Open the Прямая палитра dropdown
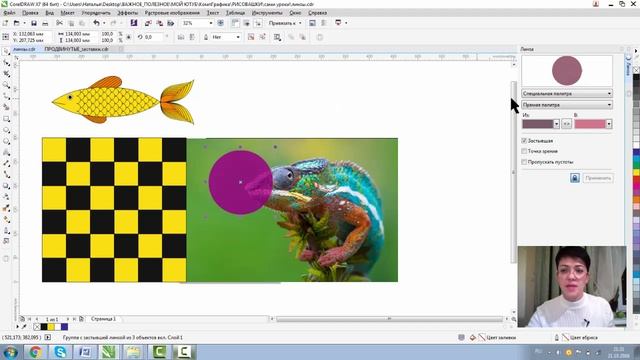This screenshot has height=360, width=640. (x=567, y=105)
